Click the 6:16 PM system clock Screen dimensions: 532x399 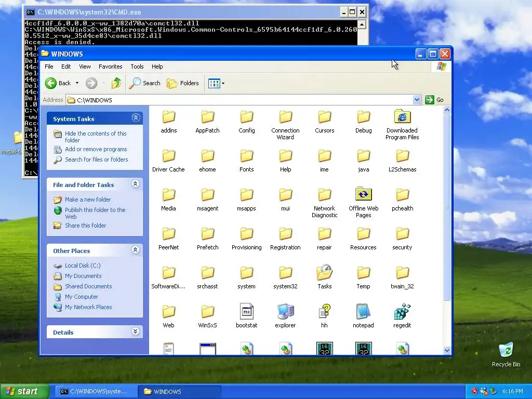(x=513, y=392)
